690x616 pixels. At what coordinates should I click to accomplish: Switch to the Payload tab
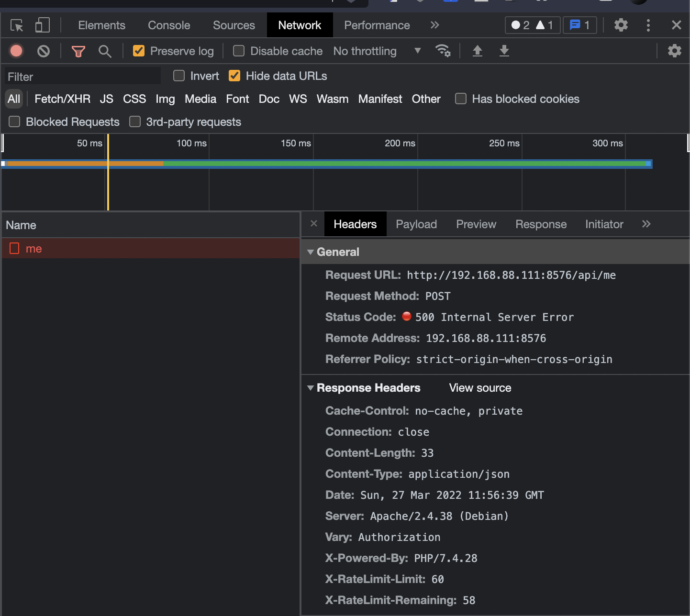pyautogui.click(x=416, y=224)
